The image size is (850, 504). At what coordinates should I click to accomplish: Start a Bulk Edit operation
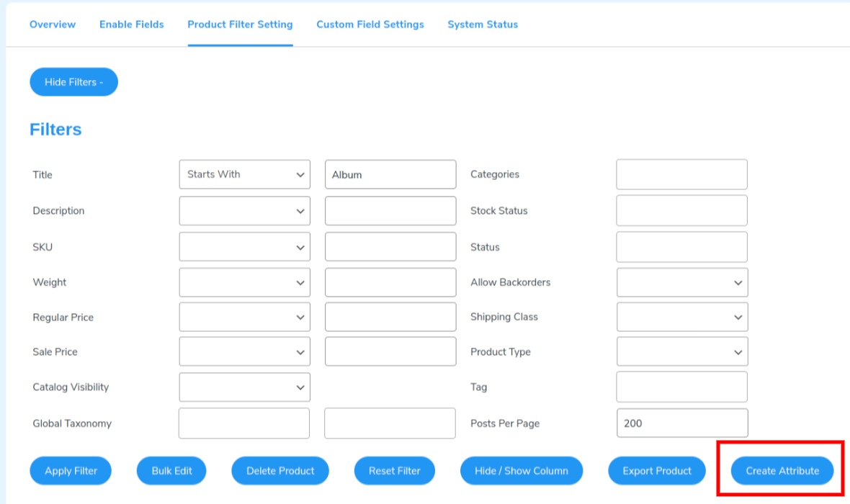click(171, 470)
